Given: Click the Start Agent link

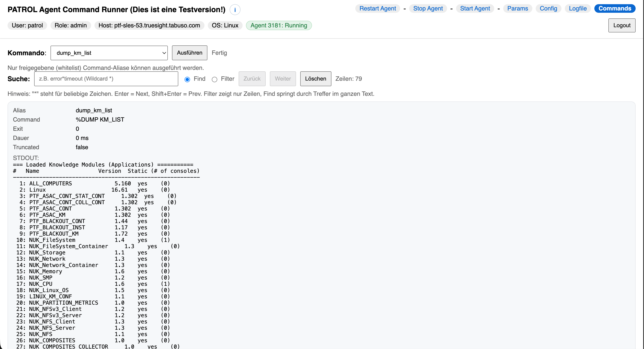Looking at the screenshot, I should 475,9.
